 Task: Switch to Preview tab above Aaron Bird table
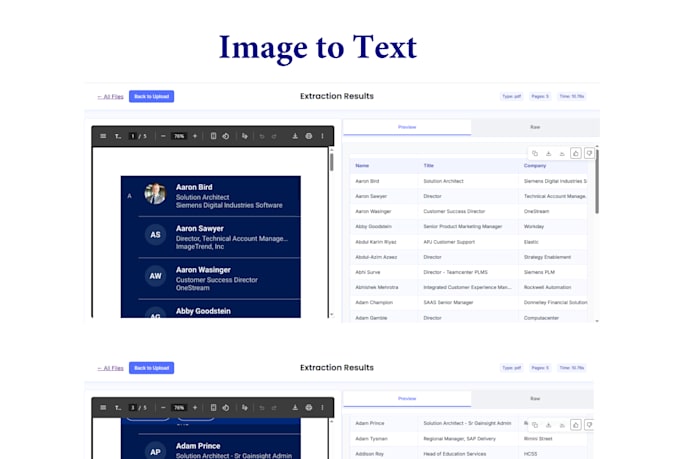tap(407, 127)
